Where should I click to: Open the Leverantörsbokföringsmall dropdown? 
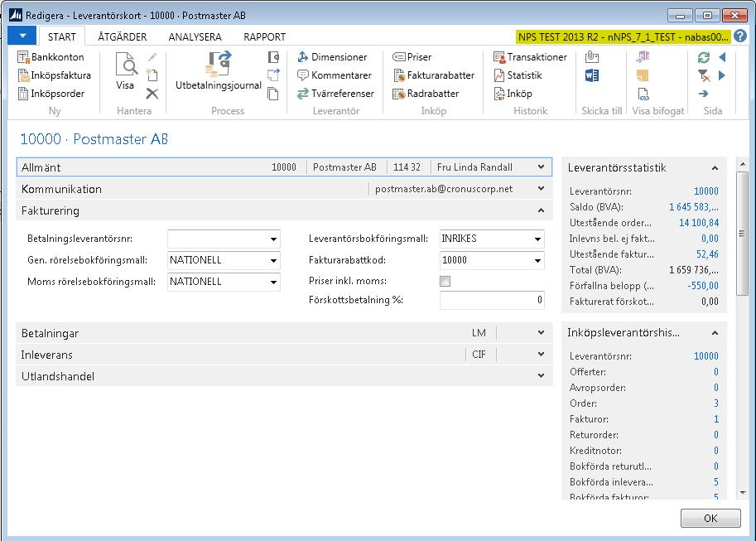pos(537,239)
